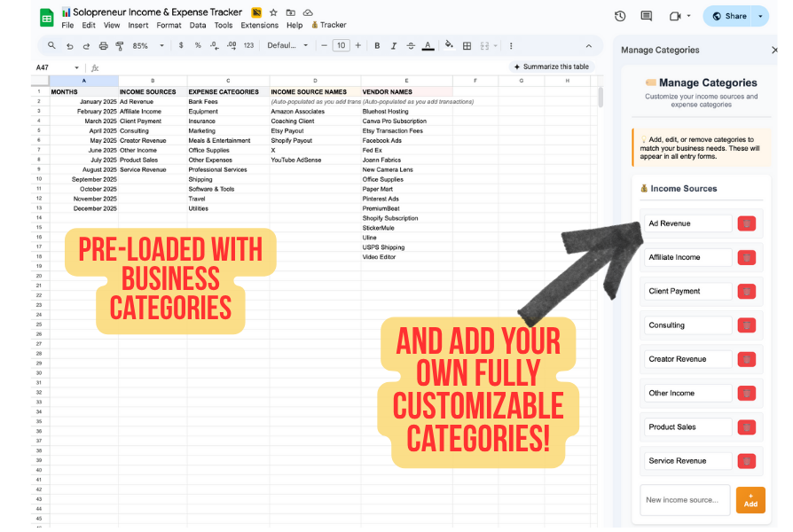793x532 pixels.
Task: Open the name box dropdown
Action: tap(76, 67)
